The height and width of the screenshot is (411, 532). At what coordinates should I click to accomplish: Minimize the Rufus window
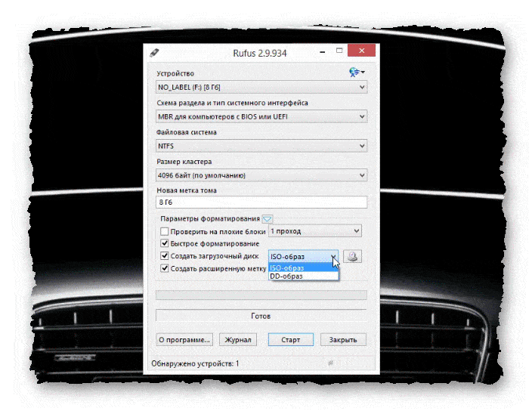click(x=323, y=52)
